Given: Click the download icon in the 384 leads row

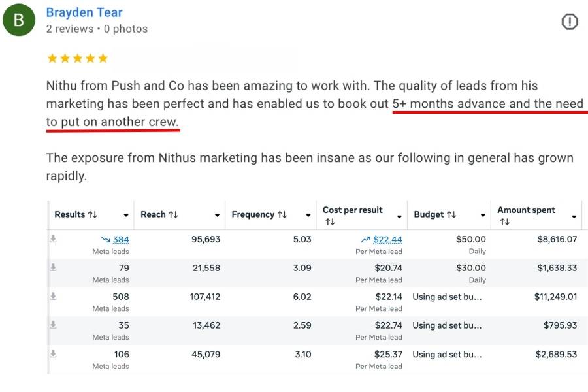Looking at the screenshot, I should [x=54, y=238].
